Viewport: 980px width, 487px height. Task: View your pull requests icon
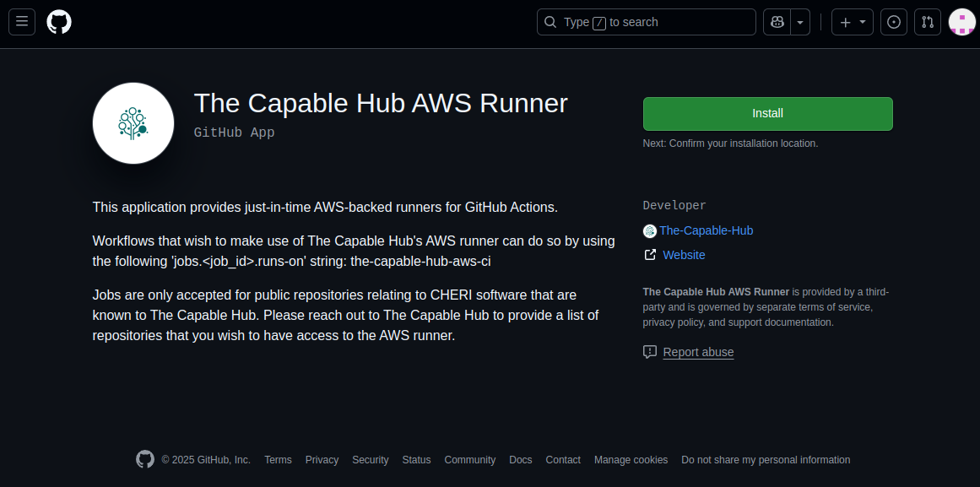927,22
